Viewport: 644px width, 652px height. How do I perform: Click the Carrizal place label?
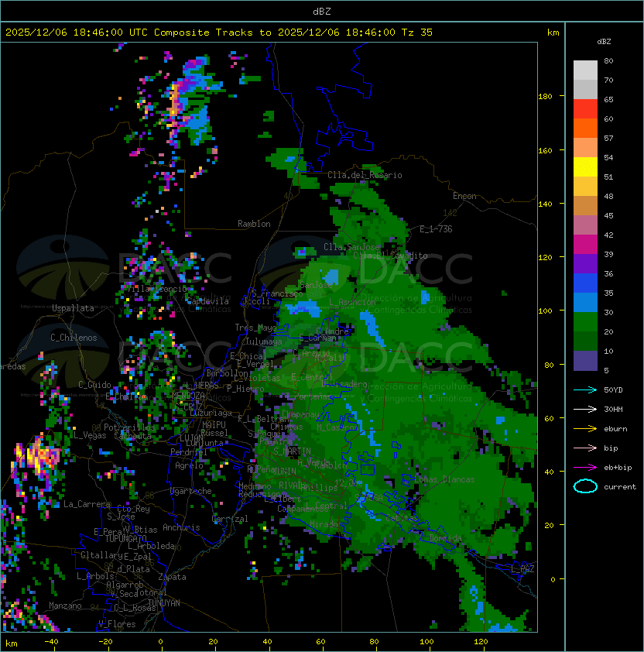(230, 519)
